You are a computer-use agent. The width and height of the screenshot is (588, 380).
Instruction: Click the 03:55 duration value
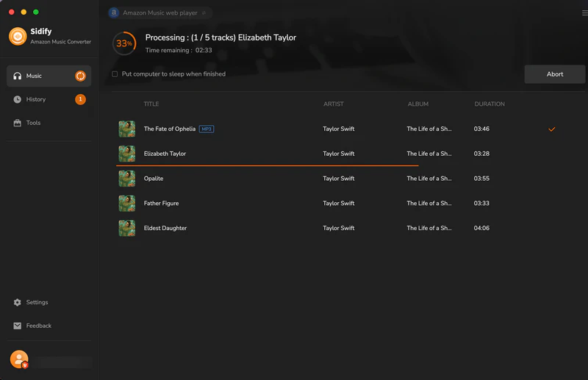click(481, 178)
